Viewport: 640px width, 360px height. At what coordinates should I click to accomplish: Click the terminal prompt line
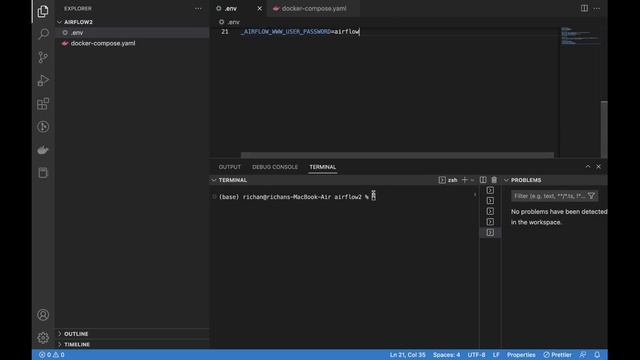297,197
